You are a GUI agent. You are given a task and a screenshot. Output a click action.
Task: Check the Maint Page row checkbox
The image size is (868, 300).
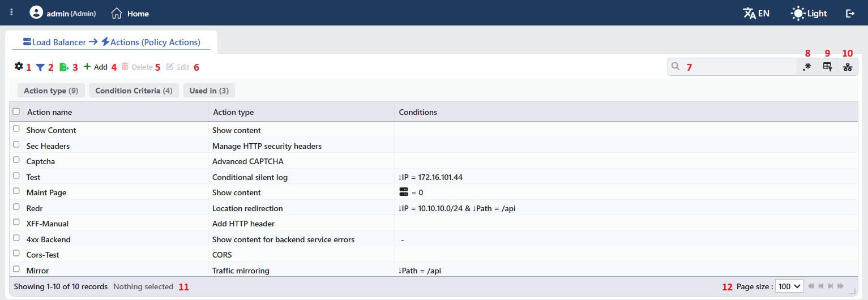click(16, 191)
